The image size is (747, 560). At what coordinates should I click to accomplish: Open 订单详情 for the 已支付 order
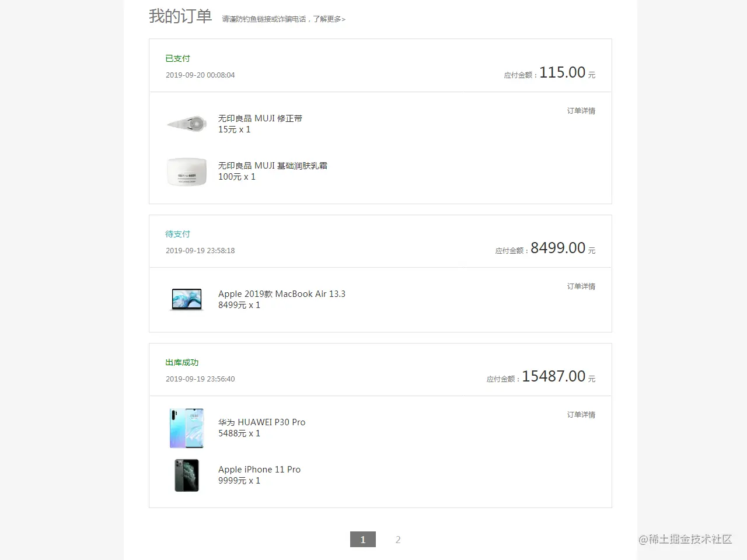click(x=581, y=111)
